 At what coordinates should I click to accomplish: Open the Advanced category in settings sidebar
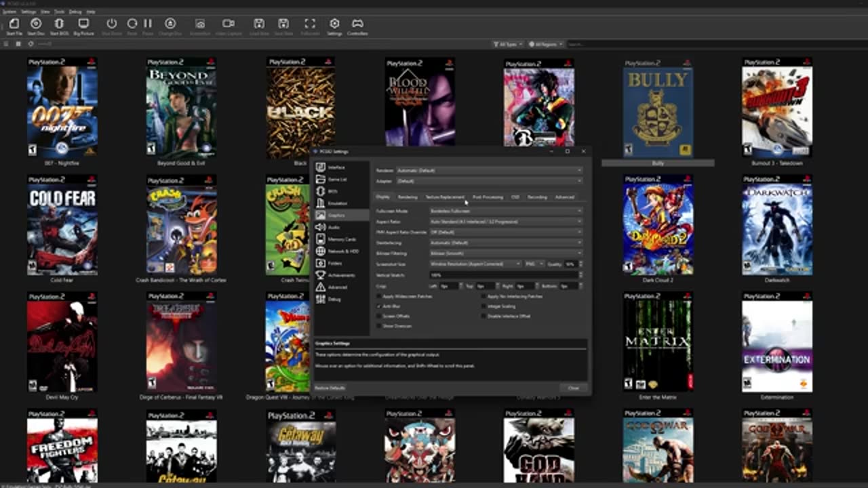click(342, 287)
